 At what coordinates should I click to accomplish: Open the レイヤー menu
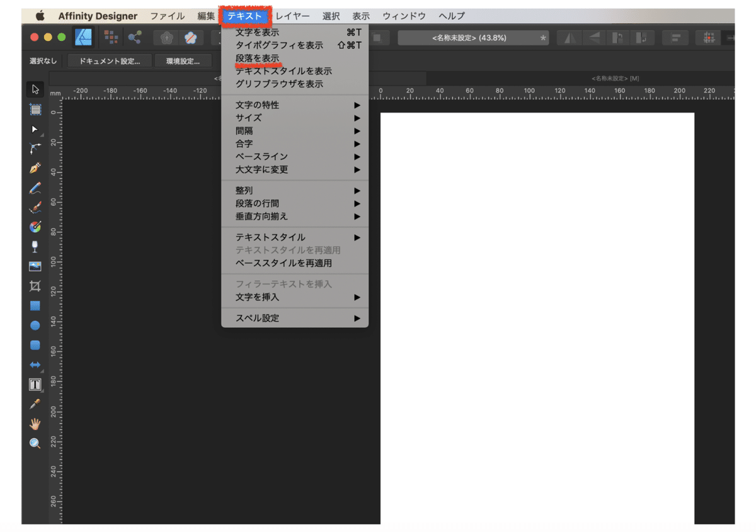click(x=292, y=16)
